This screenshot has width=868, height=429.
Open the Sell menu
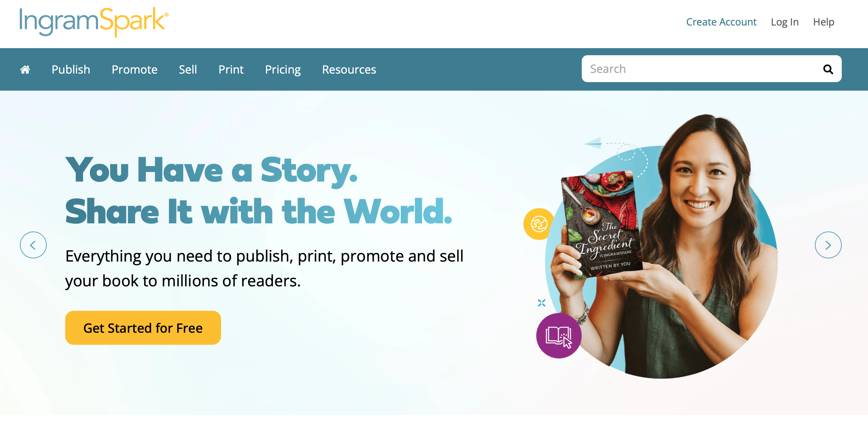point(188,69)
